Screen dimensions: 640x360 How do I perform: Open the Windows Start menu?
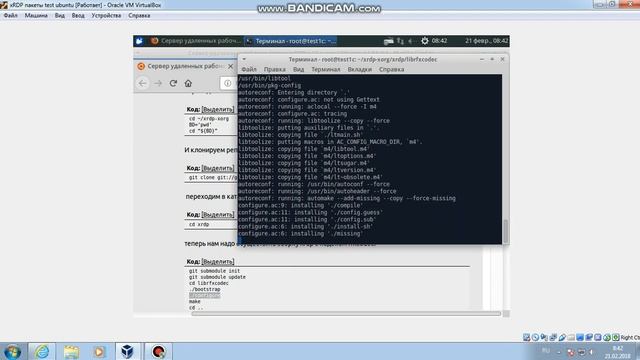pos(12,351)
